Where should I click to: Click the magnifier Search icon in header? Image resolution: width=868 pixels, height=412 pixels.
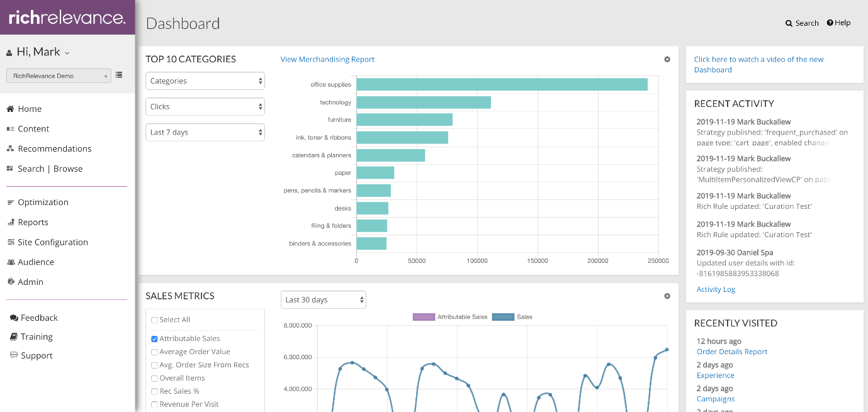(789, 23)
